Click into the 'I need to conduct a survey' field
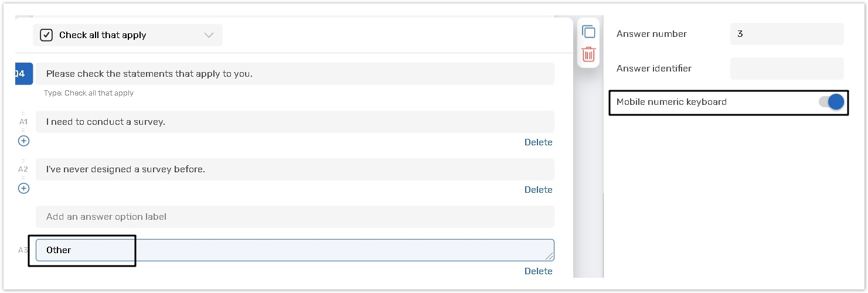Viewport: 868px width, 293px height. pos(294,122)
